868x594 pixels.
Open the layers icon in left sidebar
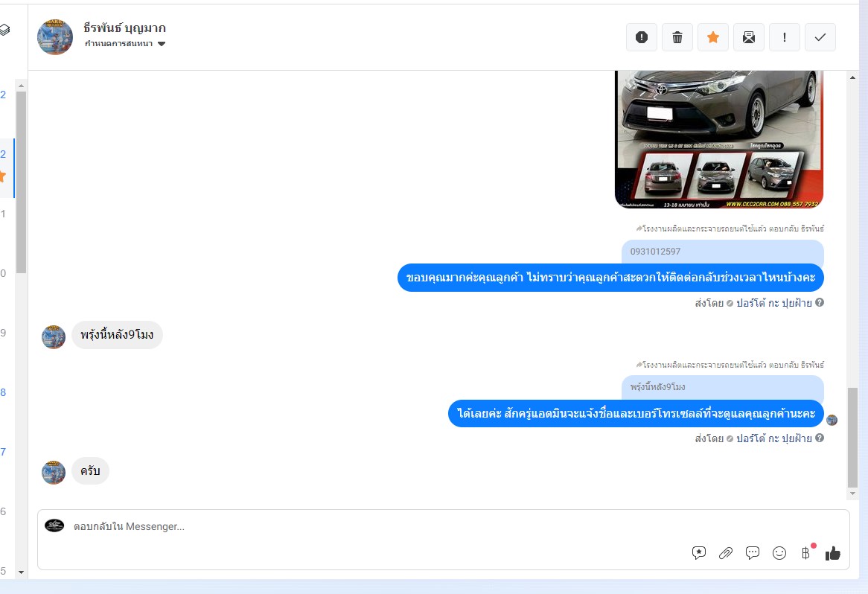(4, 29)
